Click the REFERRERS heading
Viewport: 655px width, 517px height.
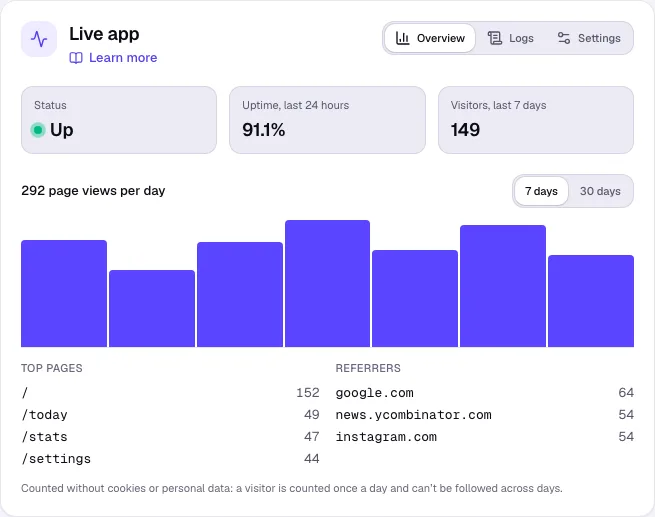pos(368,368)
